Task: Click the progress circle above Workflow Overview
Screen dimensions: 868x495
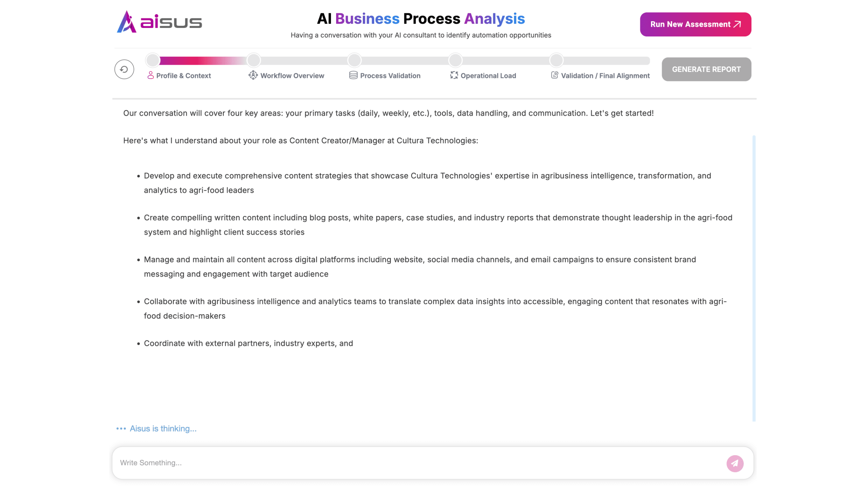Action: coord(253,61)
